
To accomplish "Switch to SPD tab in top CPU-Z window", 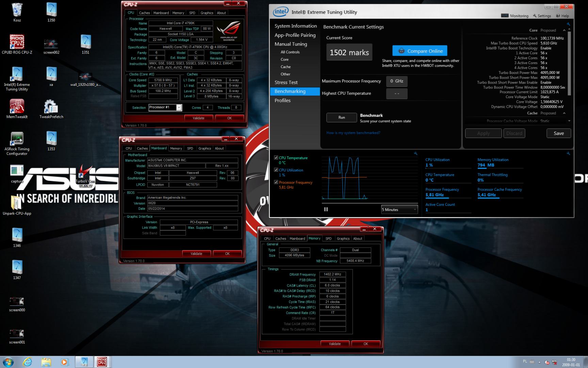I will tap(192, 13).
